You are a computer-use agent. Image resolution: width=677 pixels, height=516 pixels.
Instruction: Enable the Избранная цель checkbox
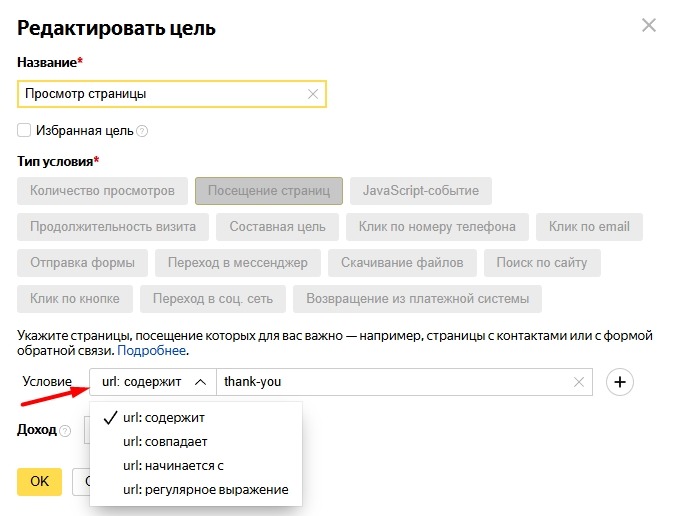point(24,130)
